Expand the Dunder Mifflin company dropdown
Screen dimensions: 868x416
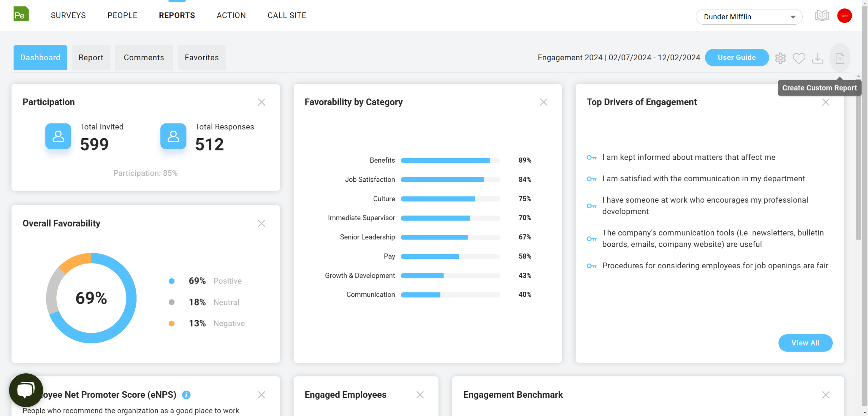[749, 17]
